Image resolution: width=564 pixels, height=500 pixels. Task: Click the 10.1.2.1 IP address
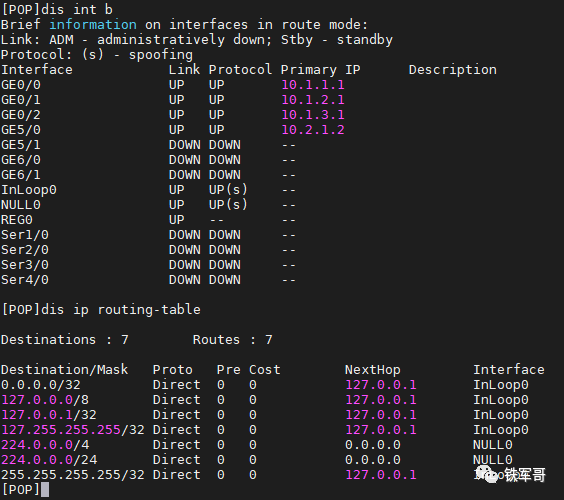click(313, 100)
